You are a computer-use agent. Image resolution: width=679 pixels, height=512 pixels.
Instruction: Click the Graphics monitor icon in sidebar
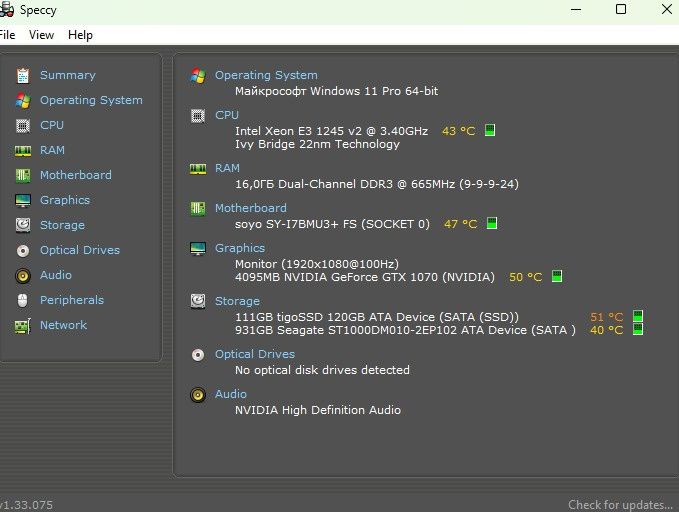click(x=23, y=201)
